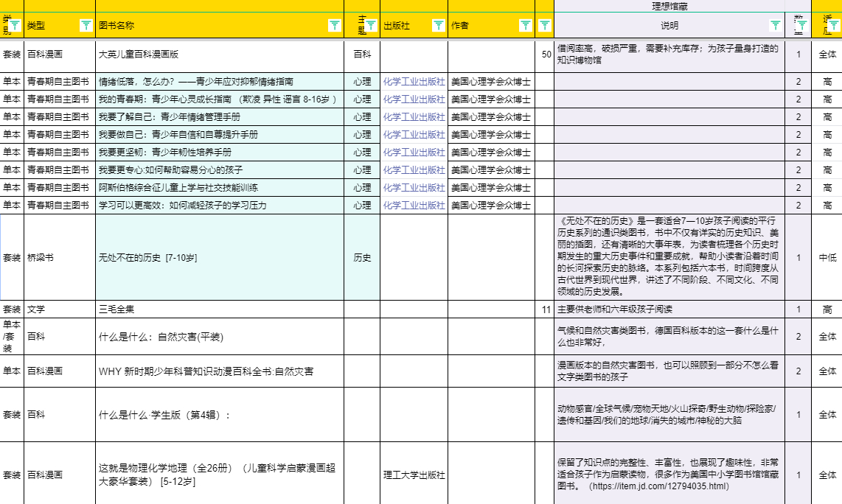Screen dimensions: 842x504
Task: Click filter icon in 适龄 header
Action: tap(833, 26)
